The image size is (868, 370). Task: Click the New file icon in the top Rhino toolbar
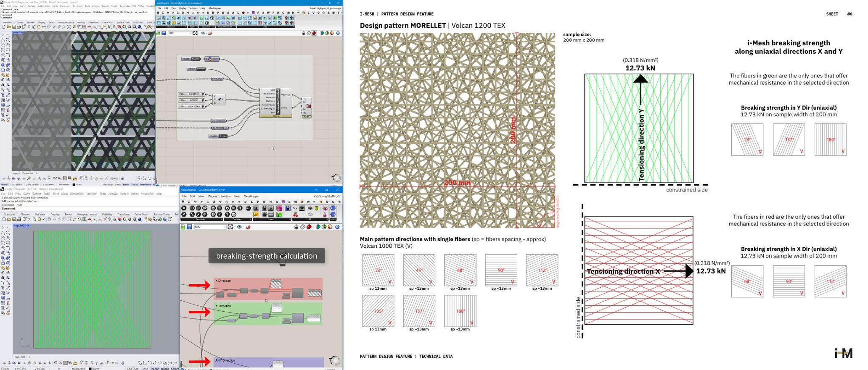3,27
